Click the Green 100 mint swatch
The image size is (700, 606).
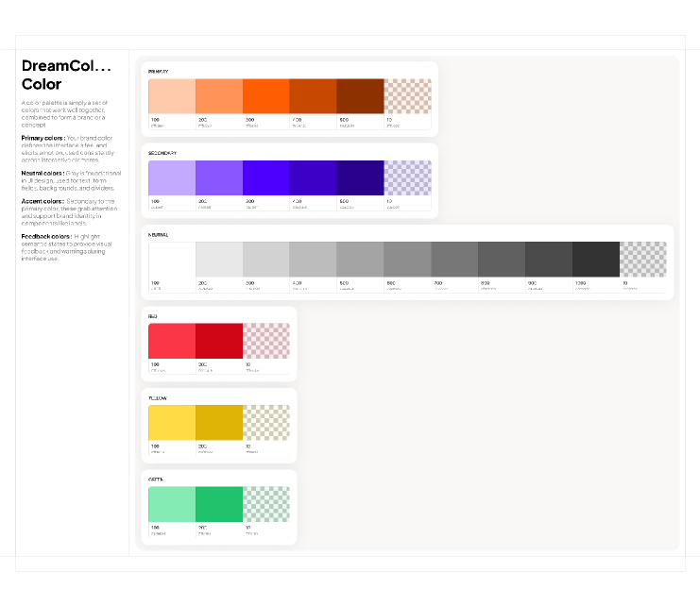(172, 504)
